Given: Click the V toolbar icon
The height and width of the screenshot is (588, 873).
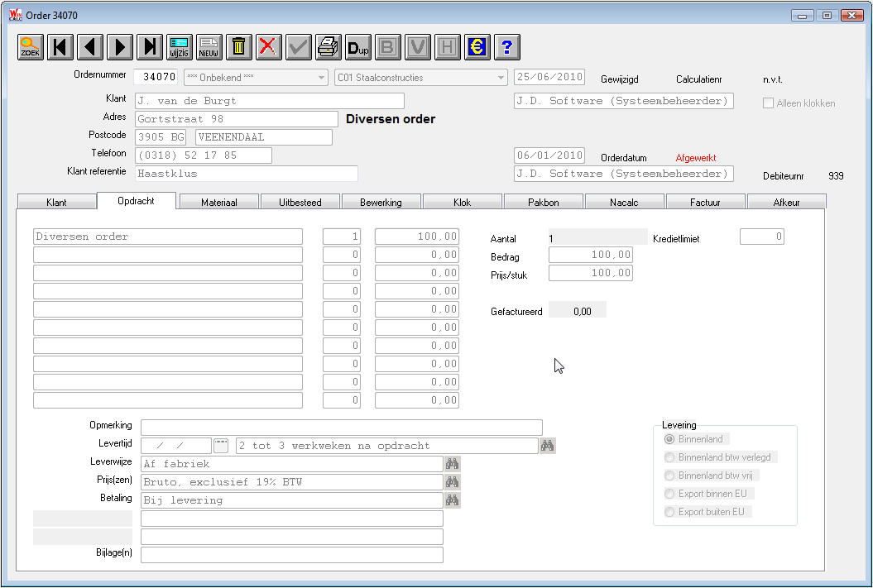Looking at the screenshot, I should coord(418,47).
